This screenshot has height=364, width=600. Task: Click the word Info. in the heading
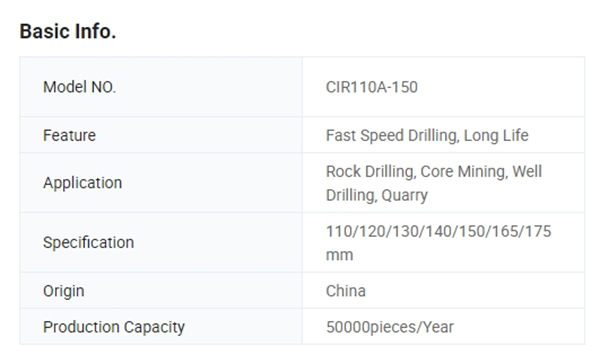(96, 31)
